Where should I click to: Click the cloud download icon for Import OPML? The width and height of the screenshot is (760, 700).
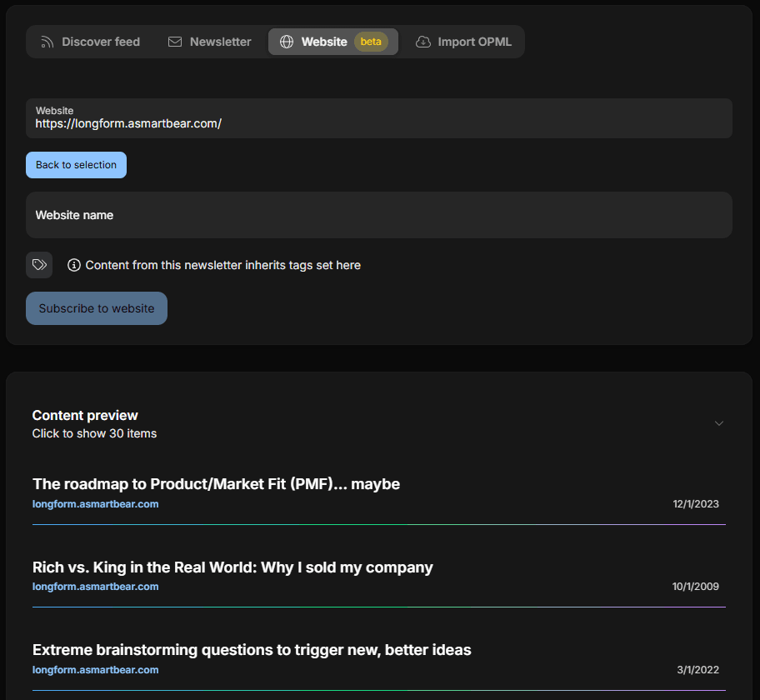[423, 42]
